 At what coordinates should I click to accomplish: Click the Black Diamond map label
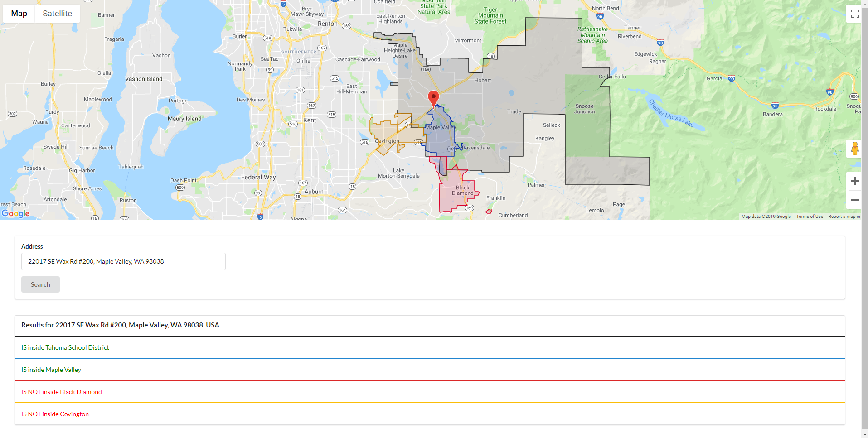coord(462,190)
